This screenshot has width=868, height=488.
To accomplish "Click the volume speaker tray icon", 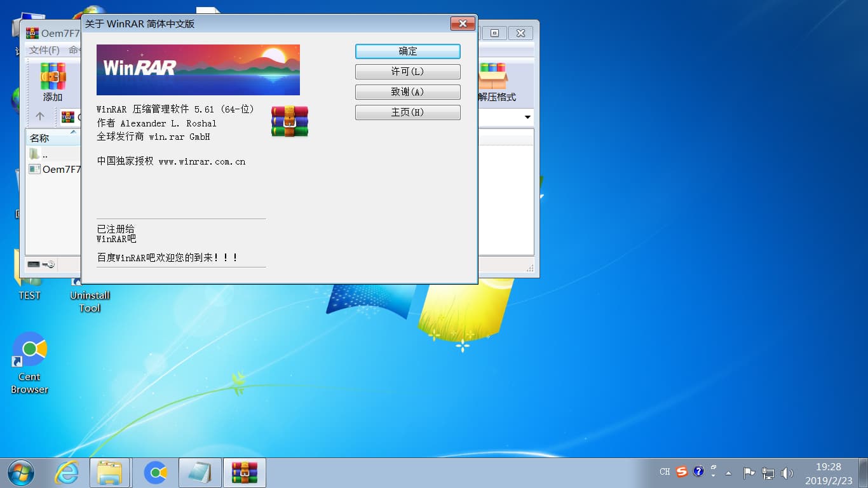I will 787,473.
